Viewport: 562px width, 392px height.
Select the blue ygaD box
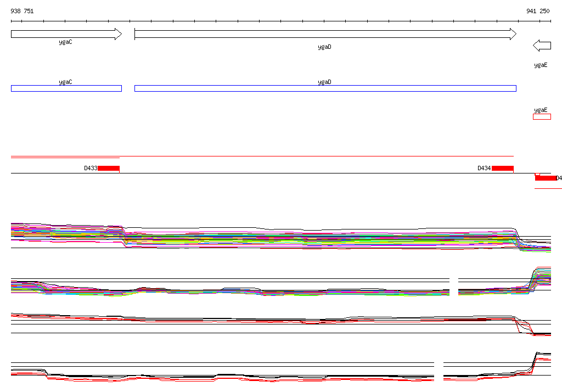(325, 88)
